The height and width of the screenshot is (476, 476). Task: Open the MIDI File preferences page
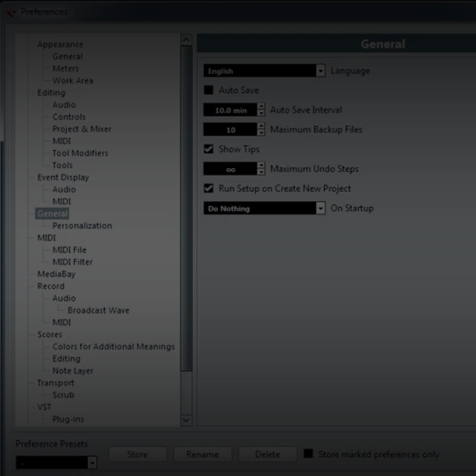point(70,250)
